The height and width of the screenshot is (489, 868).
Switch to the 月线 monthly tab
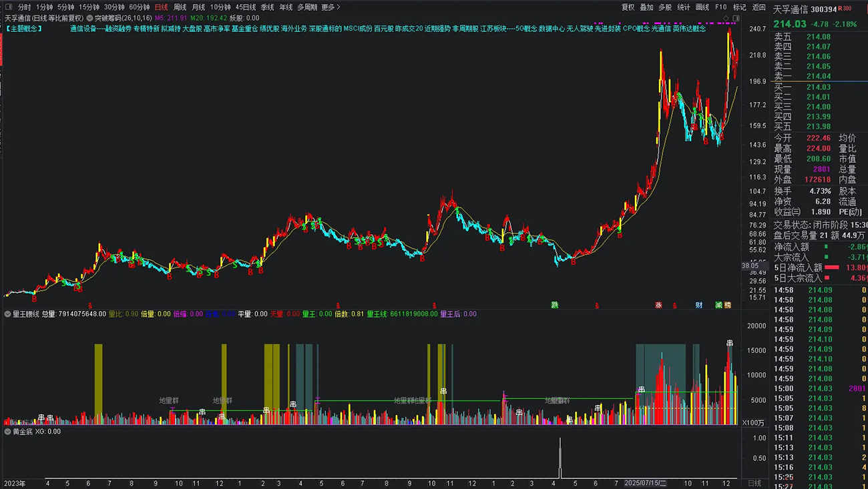(198, 7)
